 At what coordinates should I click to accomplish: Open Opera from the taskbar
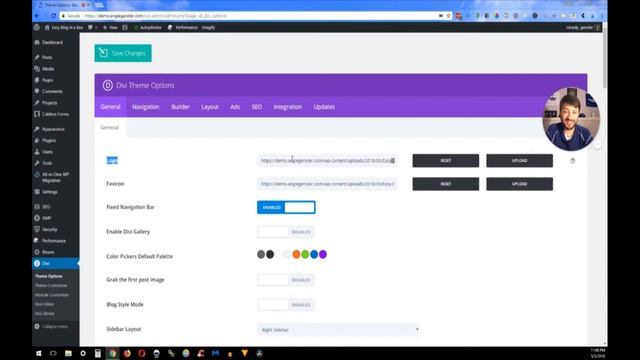click(142, 353)
